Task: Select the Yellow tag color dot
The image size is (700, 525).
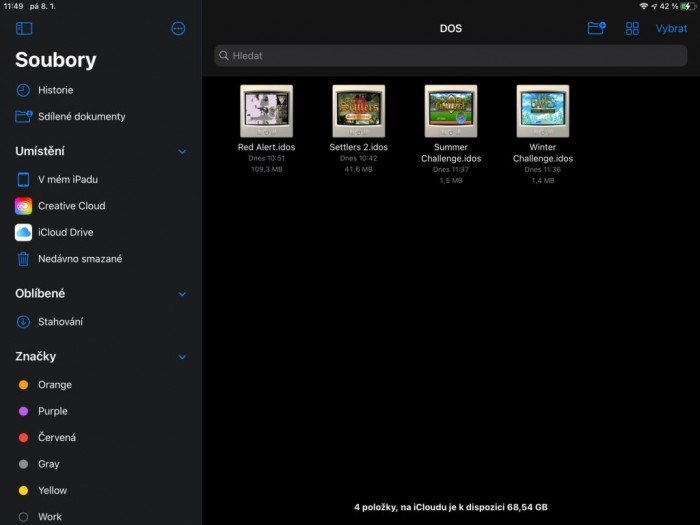Action: tap(23, 491)
